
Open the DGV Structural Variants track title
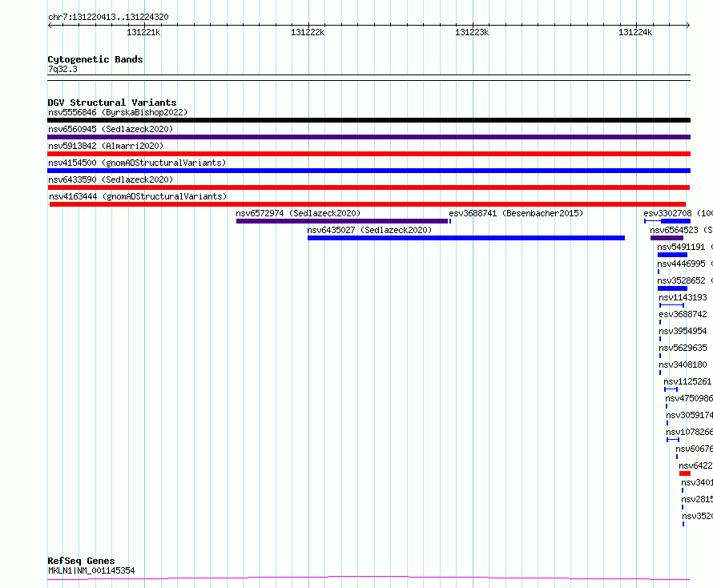pyautogui.click(x=112, y=103)
